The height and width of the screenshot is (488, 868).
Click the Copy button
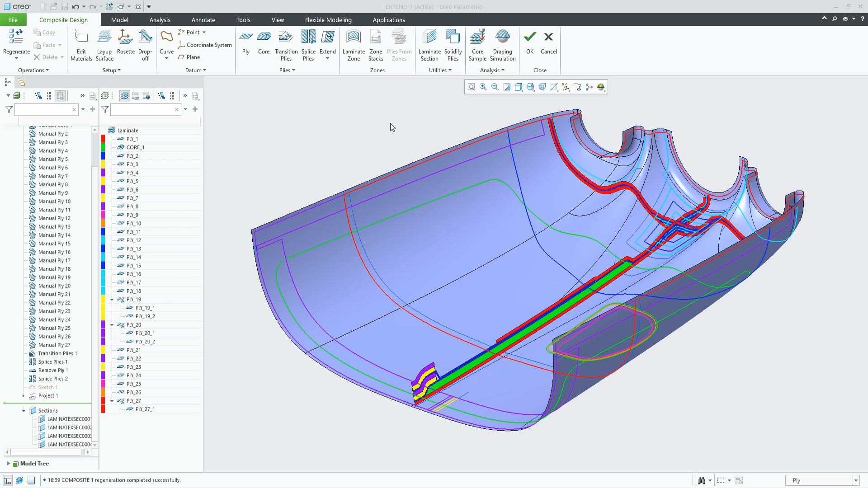click(x=44, y=33)
